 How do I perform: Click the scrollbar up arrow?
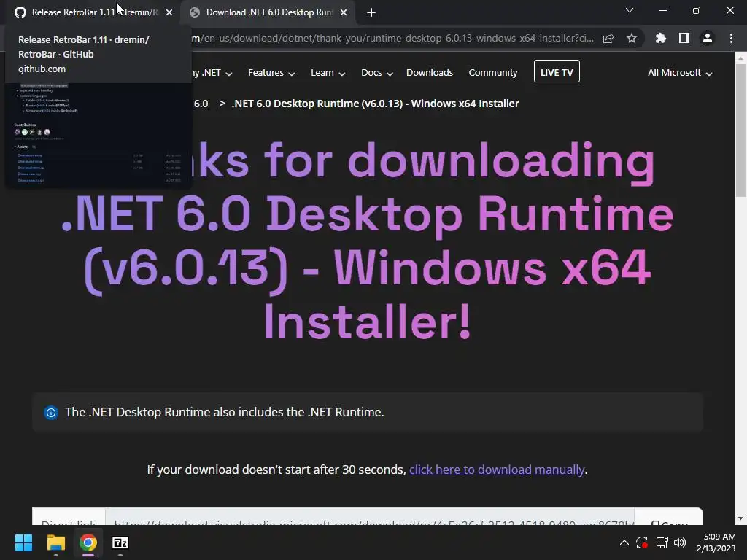click(x=740, y=58)
